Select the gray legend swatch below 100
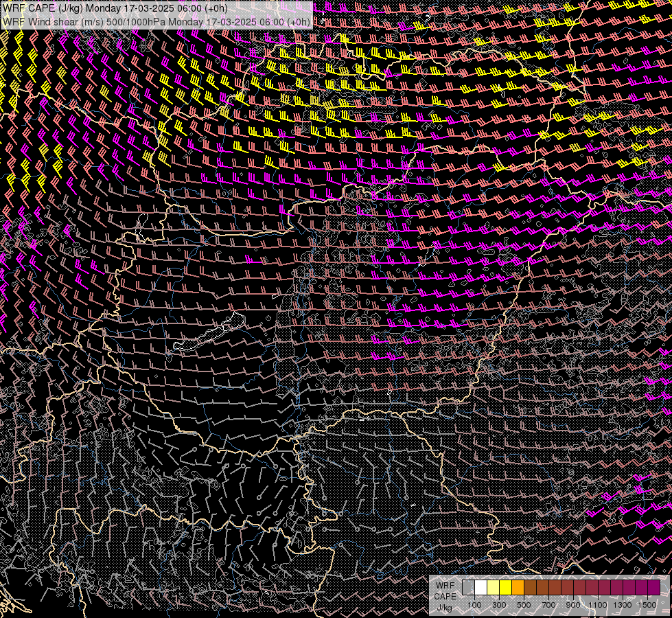Screen dimensions: 672x618 coord(468,587)
